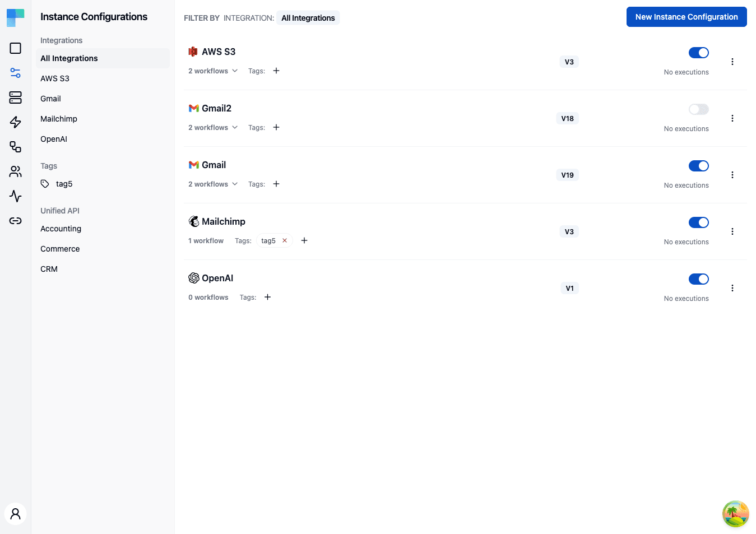Open the link sidebar icon
This screenshot has height=534, width=756.
[16, 221]
